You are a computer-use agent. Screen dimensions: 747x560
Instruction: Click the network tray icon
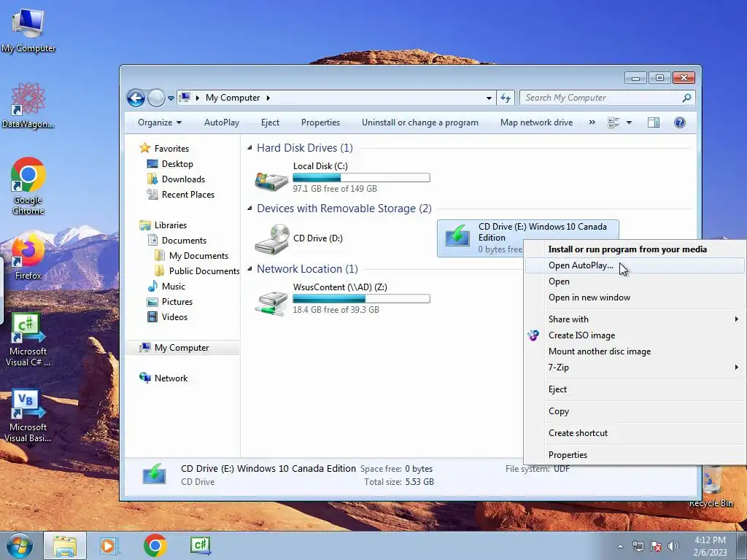(x=638, y=545)
